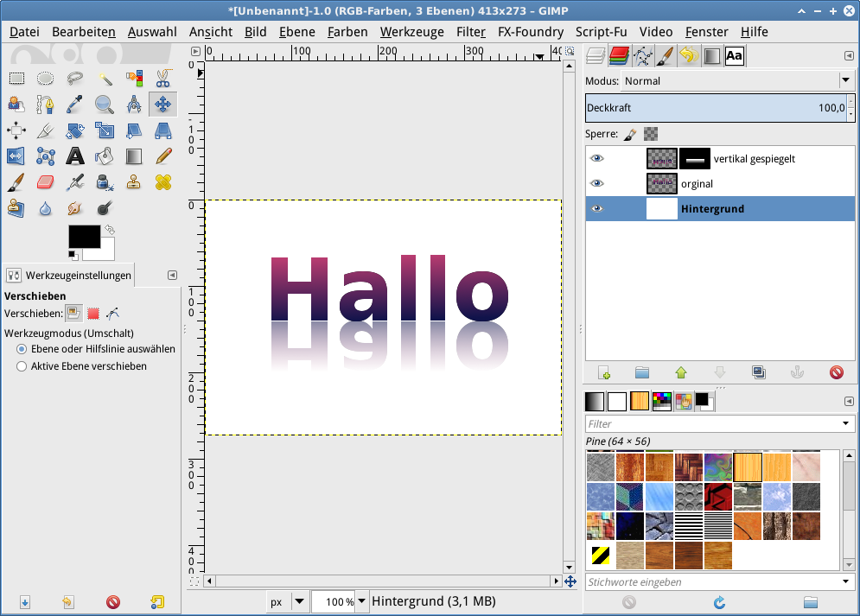This screenshot has height=616, width=860.
Task: Select 'Aktive Ebene verschieben' radio option
Action: click(x=22, y=366)
